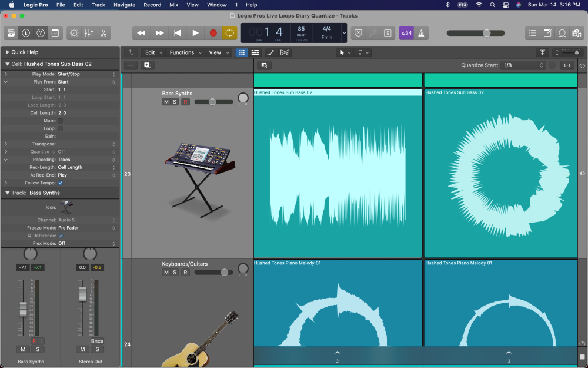The height and width of the screenshot is (368, 588).
Task: Open Smart Controls from the control bar
Action: click(75, 34)
